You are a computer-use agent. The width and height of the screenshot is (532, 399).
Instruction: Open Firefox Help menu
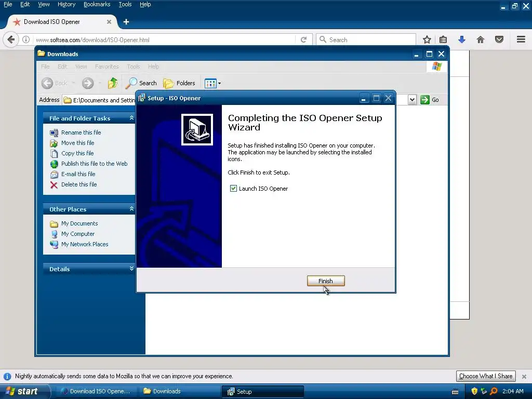145,4
